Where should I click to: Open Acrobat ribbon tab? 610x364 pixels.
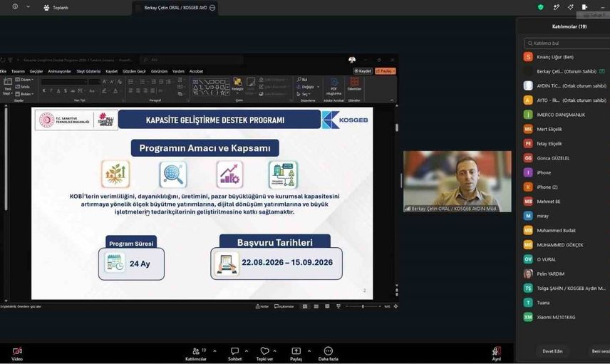tap(196, 71)
